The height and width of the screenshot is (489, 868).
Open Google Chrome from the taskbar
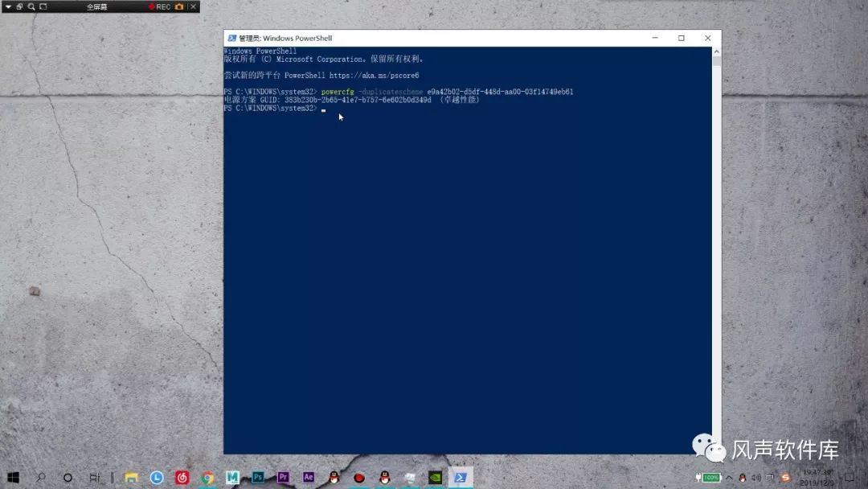click(207, 477)
